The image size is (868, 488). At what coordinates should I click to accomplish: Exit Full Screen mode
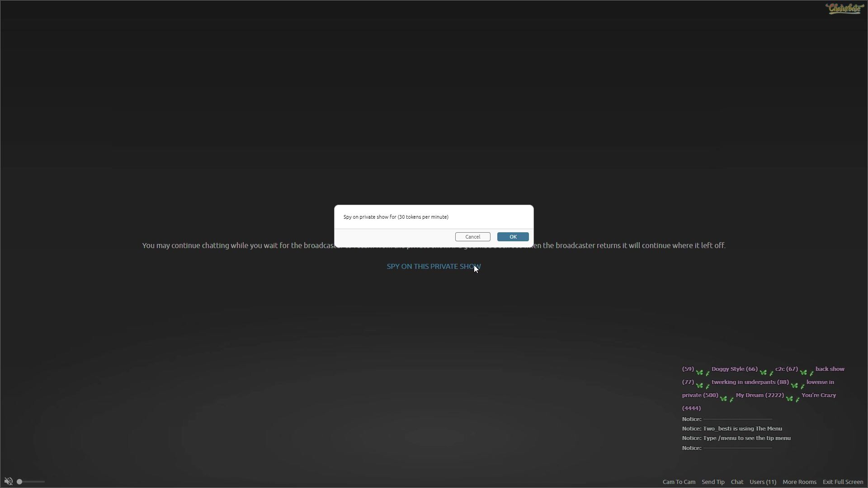point(843,482)
